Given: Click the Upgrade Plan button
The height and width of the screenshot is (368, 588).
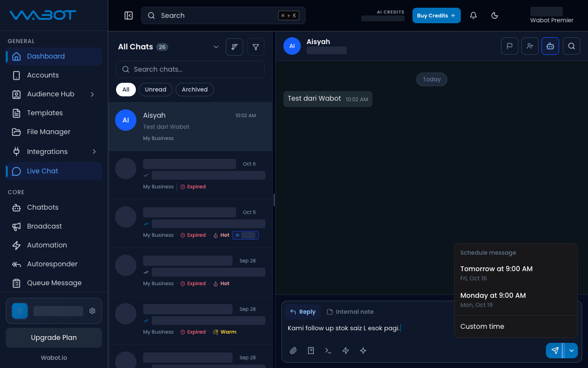Looking at the screenshot, I should pyautogui.click(x=54, y=337).
